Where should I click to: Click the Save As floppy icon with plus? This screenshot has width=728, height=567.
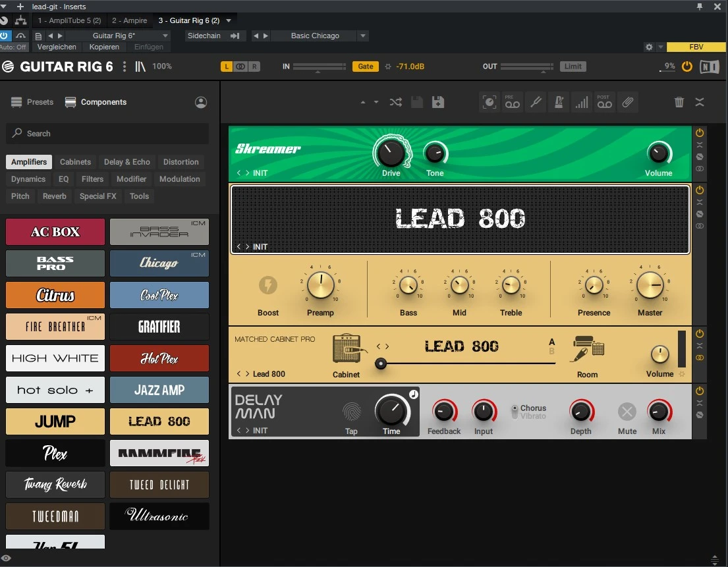click(438, 102)
